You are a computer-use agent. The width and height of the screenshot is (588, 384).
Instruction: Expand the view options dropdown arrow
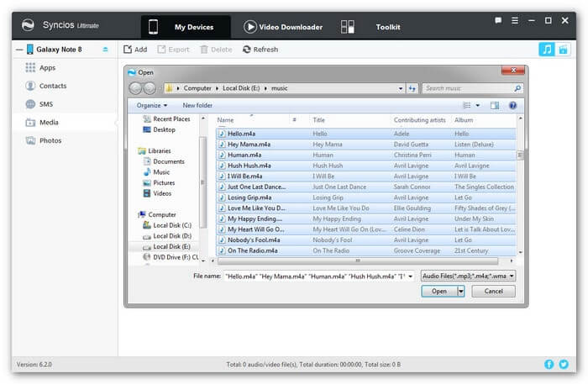tap(478, 105)
